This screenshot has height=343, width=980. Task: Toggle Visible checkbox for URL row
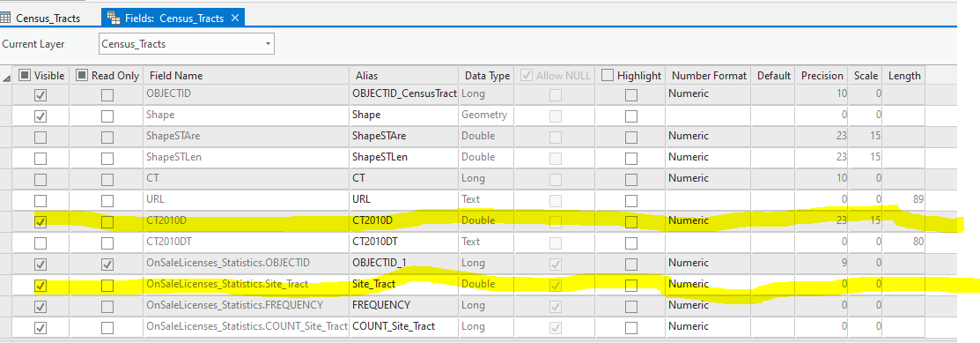click(x=41, y=201)
